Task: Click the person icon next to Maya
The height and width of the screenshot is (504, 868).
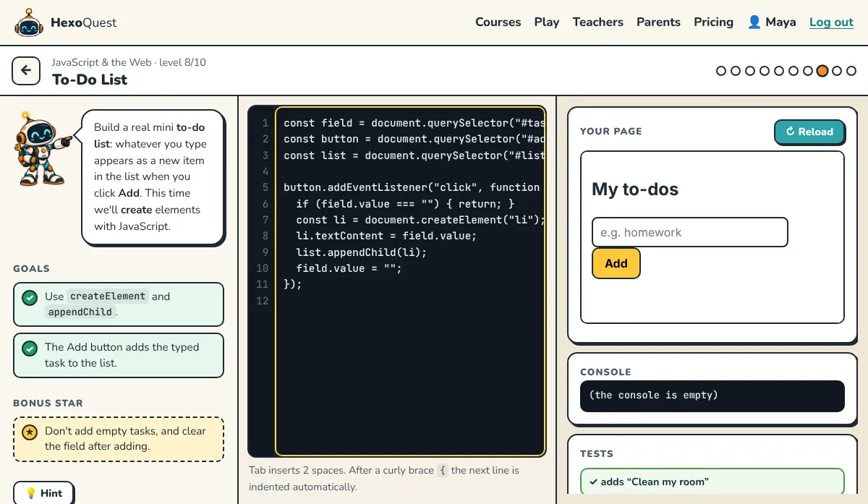Action: (754, 22)
